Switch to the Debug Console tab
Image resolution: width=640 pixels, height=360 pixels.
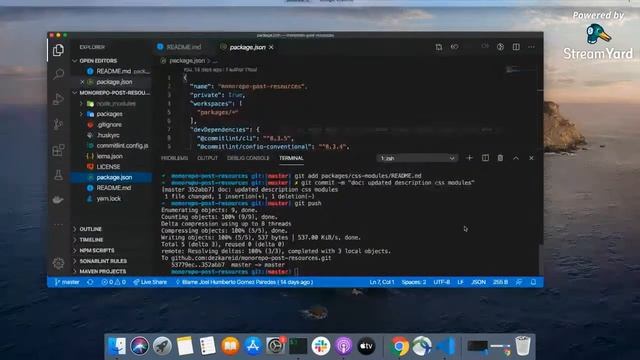coord(248,158)
